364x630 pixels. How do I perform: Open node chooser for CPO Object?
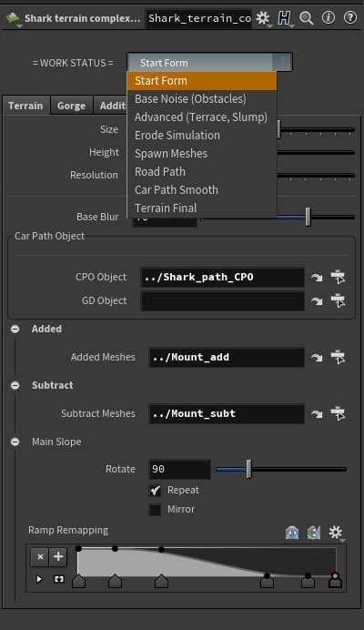pos(338,278)
